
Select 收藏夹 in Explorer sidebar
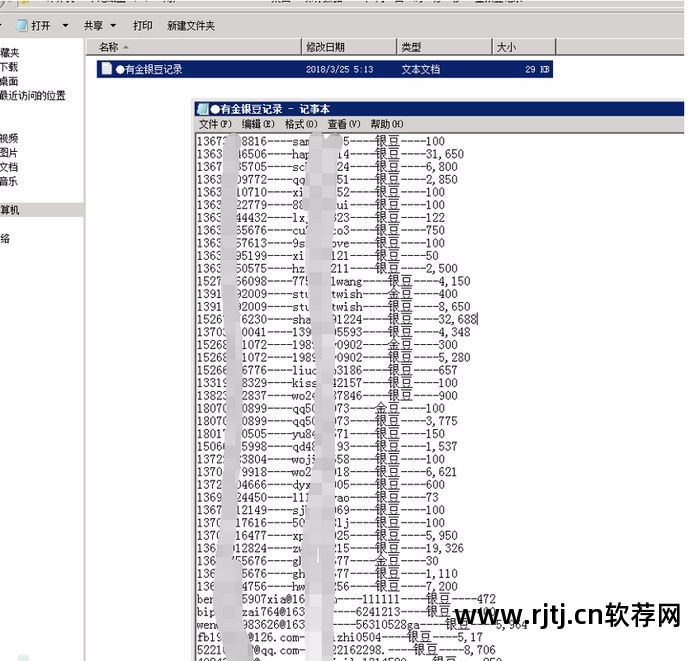tap(9, 53)
